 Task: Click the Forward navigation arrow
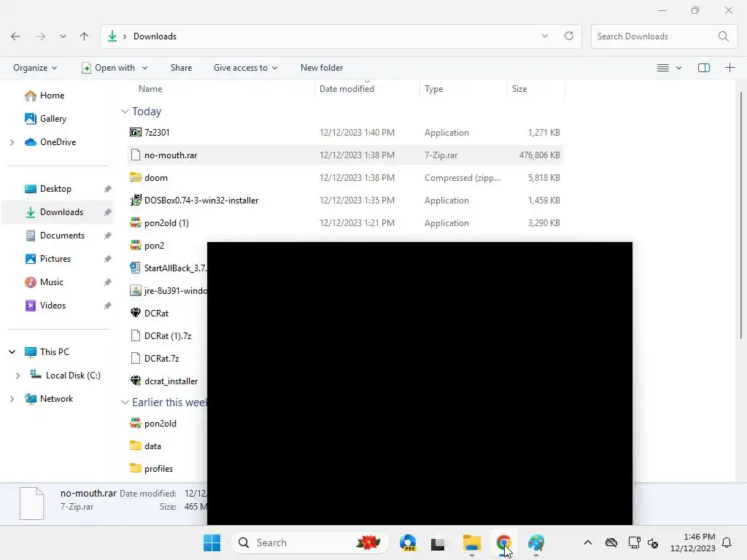tap(41, 36)
